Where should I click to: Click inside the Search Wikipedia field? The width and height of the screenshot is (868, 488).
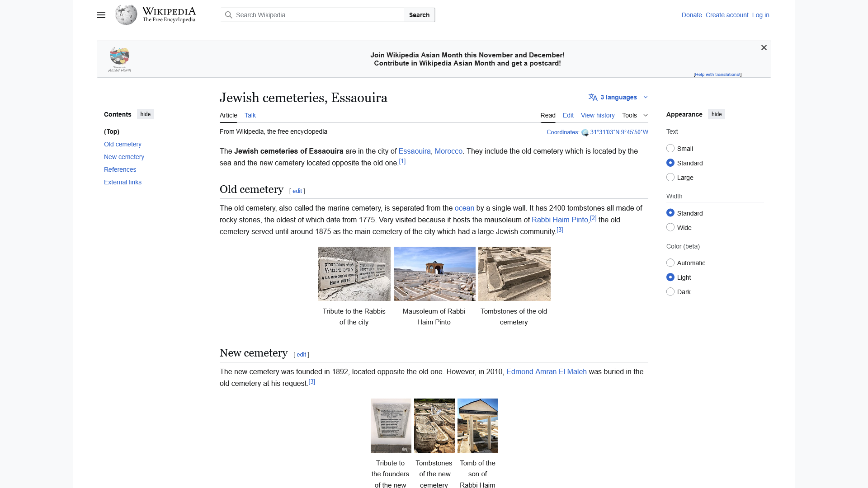pos(316,14)
